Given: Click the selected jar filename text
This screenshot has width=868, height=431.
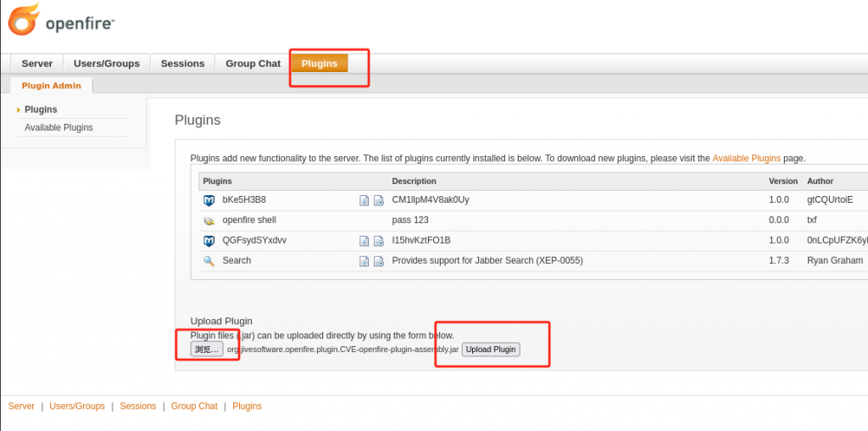Looking at the screenshot, I should point(343,350).
